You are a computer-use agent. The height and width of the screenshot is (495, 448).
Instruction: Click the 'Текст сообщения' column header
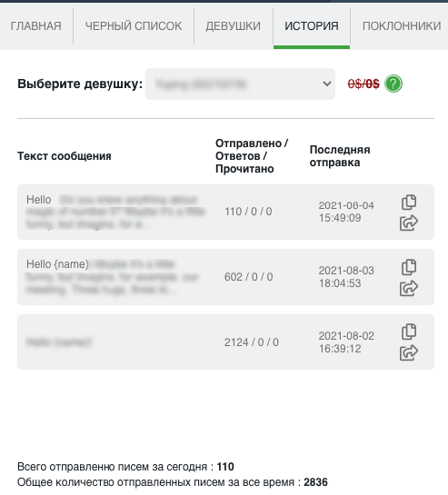click(65, 156)
